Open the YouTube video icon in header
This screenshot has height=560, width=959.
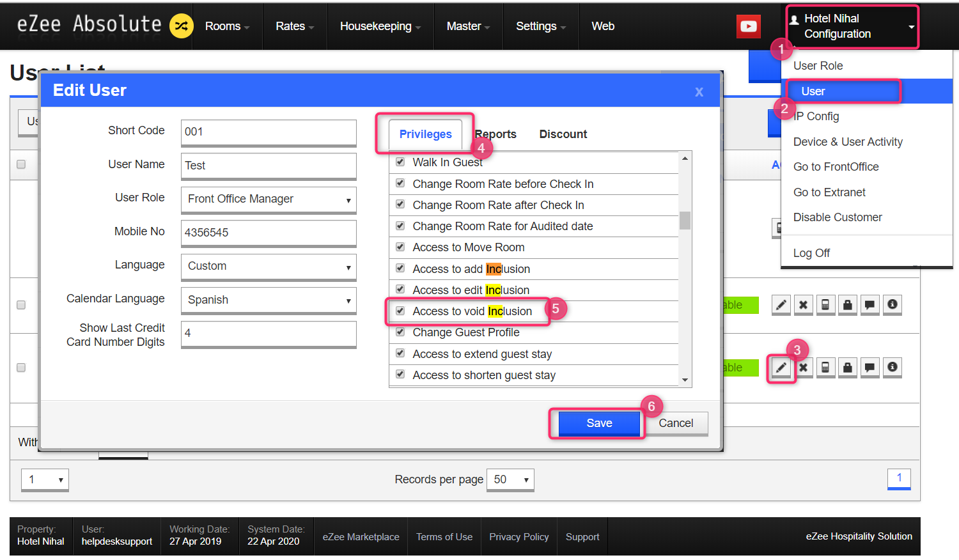[749, 26]
